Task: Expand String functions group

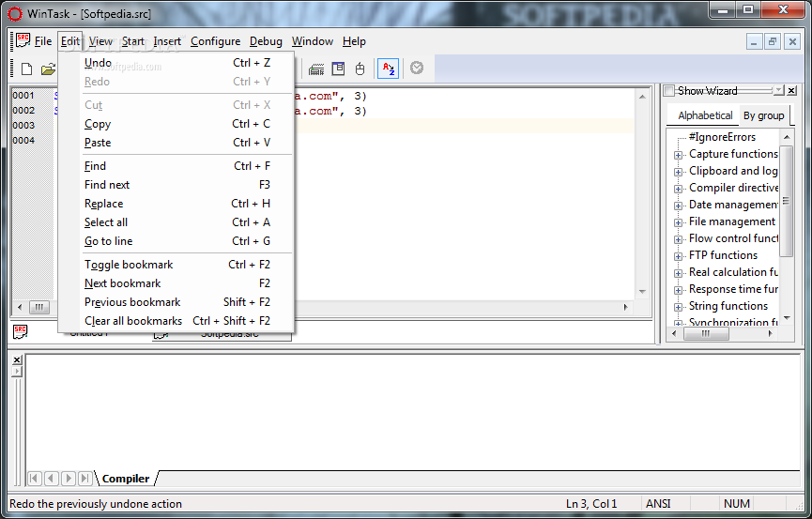Action: 678,307
